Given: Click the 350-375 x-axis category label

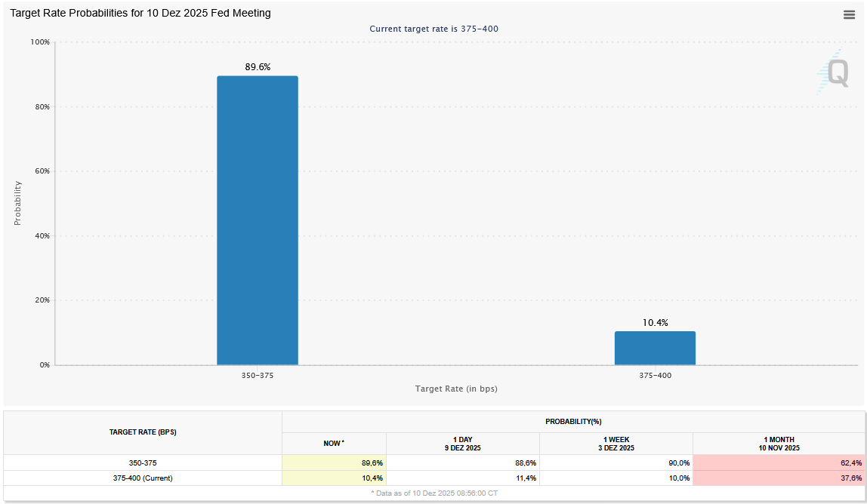Looking at the screenshot, I should click(x=257, y=374).
